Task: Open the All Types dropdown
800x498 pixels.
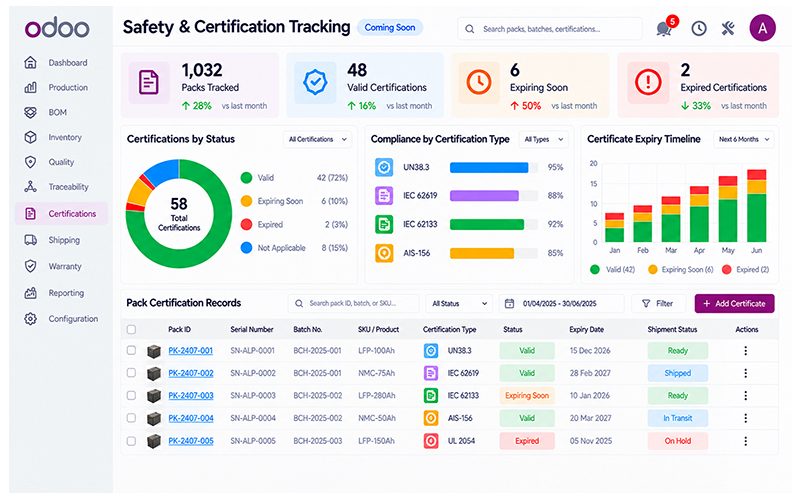Action: [543, 139]
